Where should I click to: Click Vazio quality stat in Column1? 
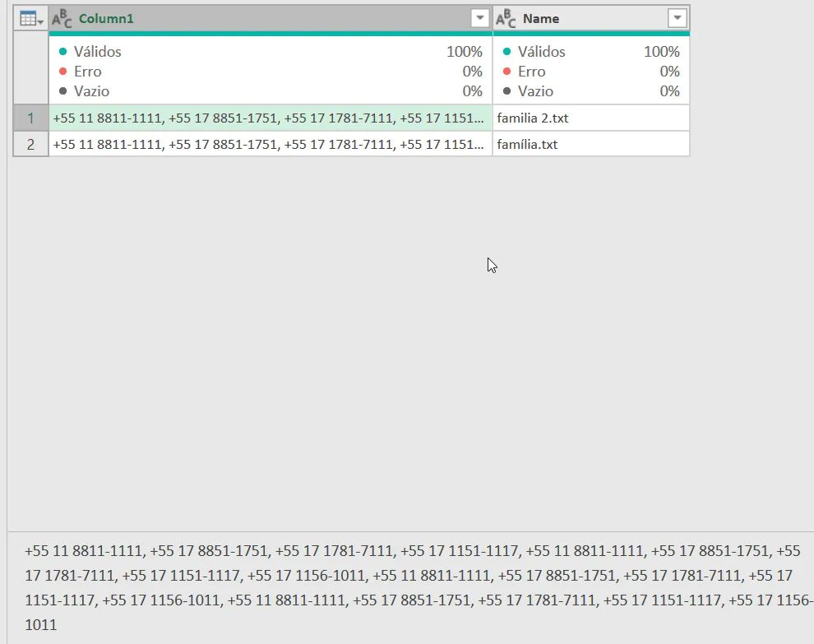[271, 91]
